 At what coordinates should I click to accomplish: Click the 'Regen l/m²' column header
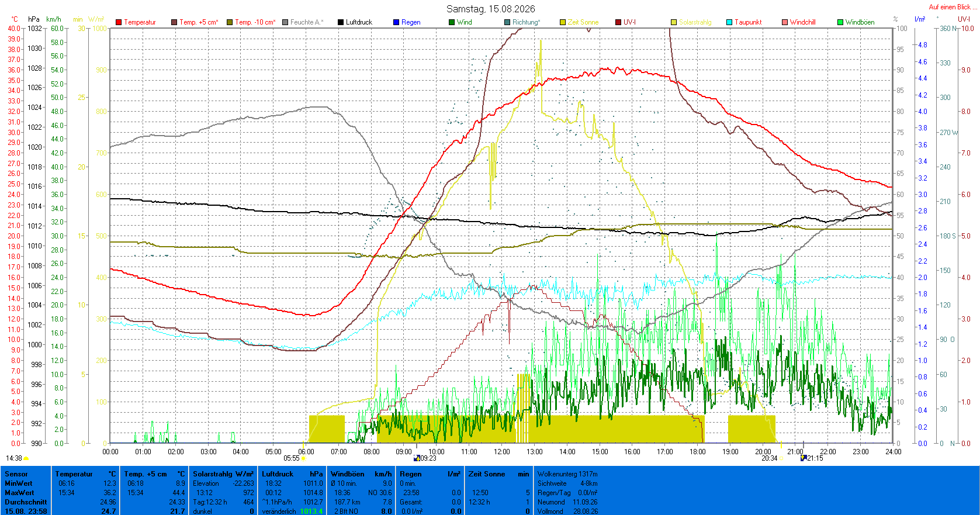(430, 474)
